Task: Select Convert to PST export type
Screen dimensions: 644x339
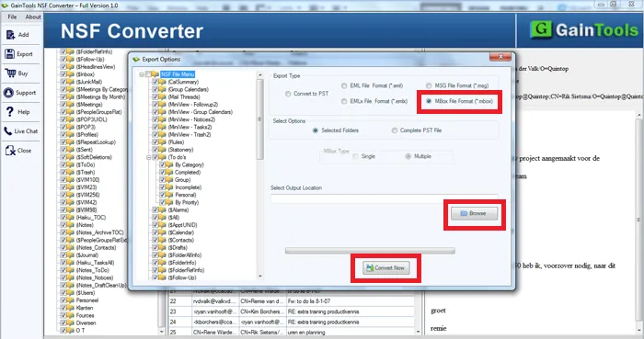Action: pyautogui.click(x=307, y=94)
